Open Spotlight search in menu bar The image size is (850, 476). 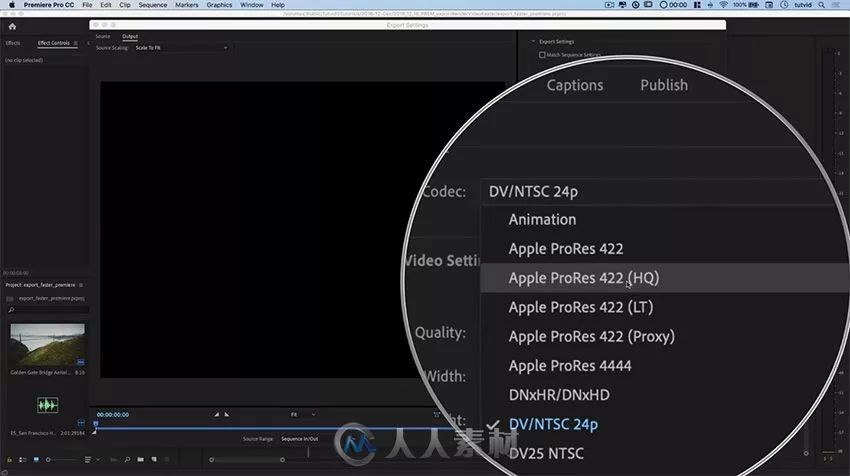[x=822, y=5]
